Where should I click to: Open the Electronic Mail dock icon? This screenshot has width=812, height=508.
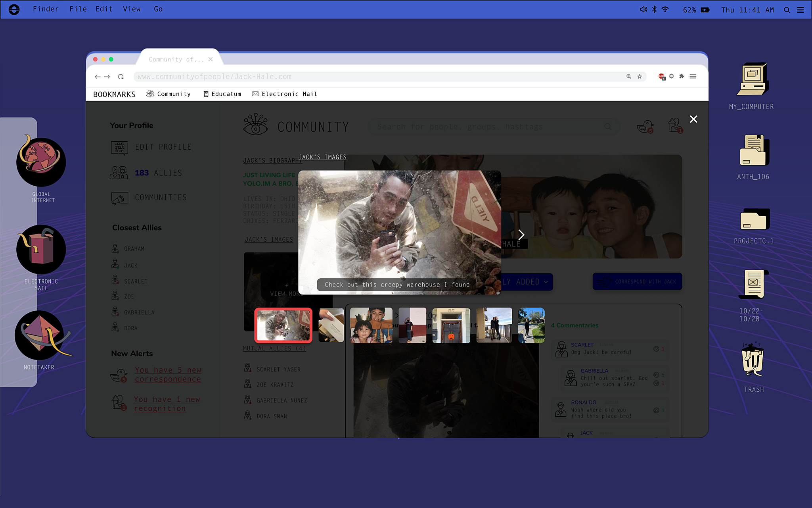pyautogui.click(x=41, y=249)
